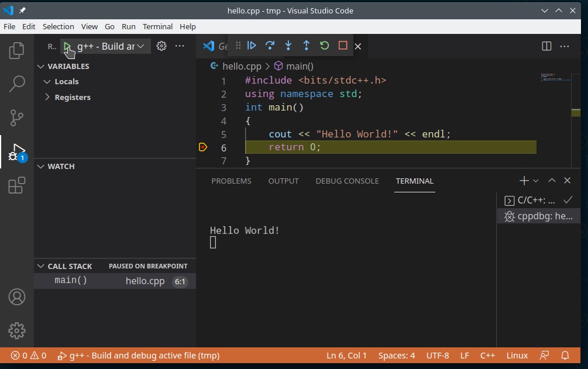Viewport: 588px width, 369px height.
Task: Open the Terminal menu
Action: (x=157, y=26)
